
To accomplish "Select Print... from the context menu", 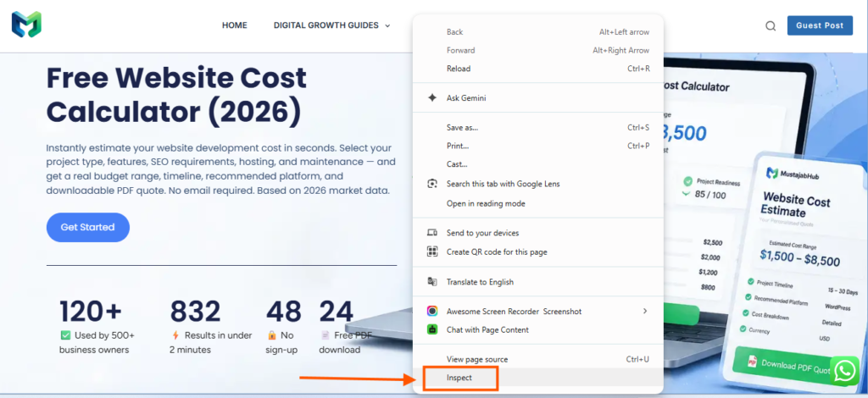I will point(538,146).
